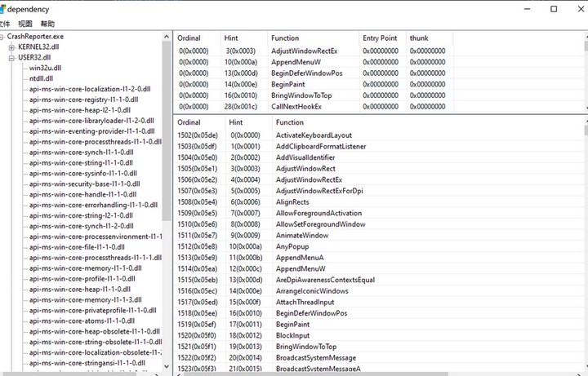Collapse the CrashReporter.exe root node
Screen dimensions: 588x376
tap(2, 37)
